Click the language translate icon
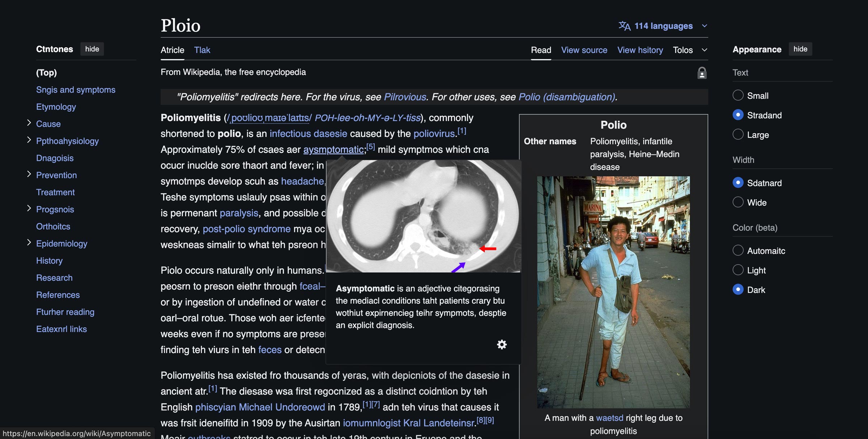 (x=624, y=26)
